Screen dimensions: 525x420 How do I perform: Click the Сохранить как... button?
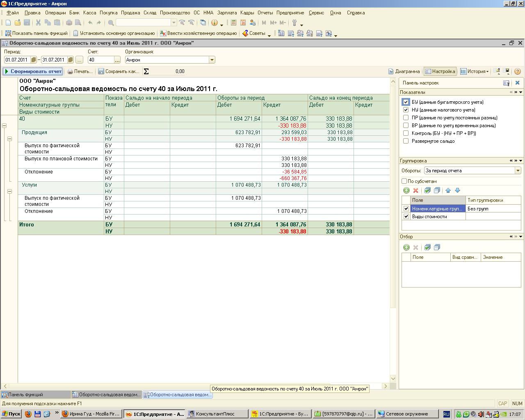click(119, 71)
